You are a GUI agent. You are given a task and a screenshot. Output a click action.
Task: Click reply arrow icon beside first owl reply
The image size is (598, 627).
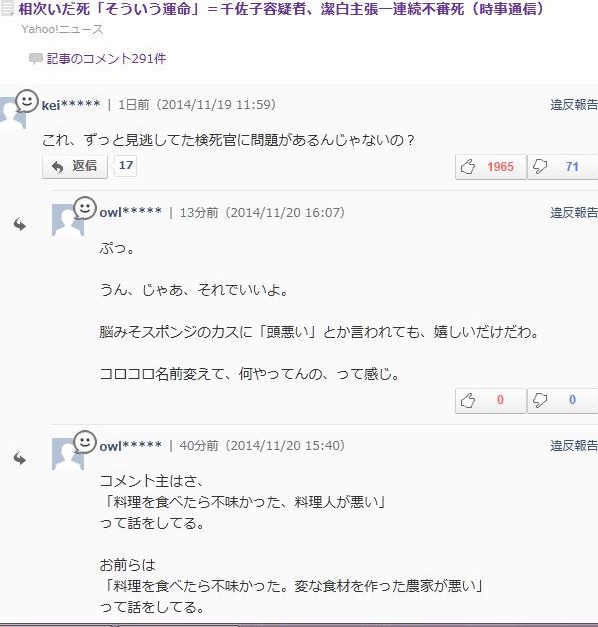(20, 225)
